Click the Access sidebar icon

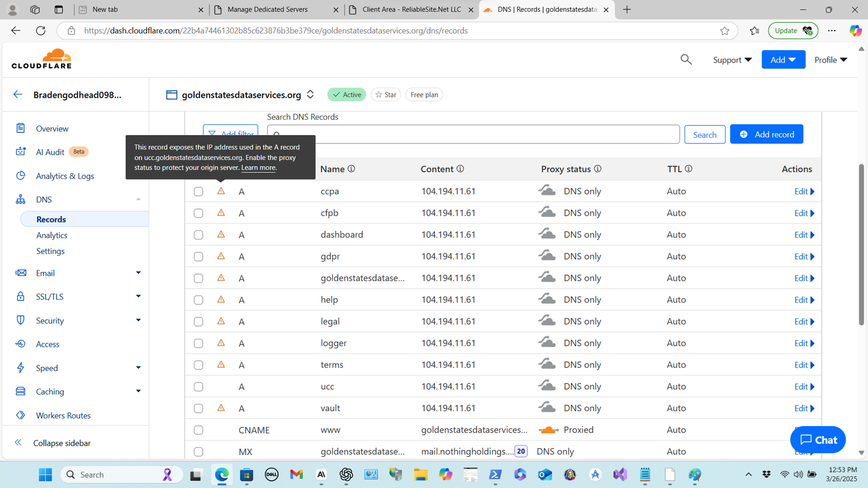[21, 344]
